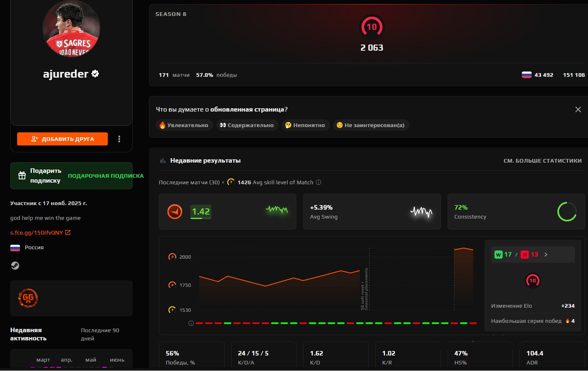This screenshot has width=588, height=371.
Task: Click the external link icon beside s.fce.gg
Action: (x=68, y=232)
